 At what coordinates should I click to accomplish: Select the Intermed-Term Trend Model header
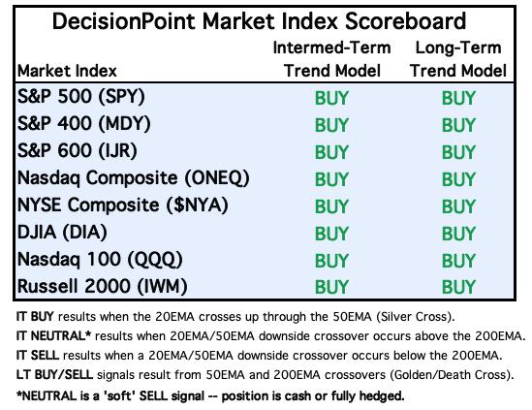331,59
